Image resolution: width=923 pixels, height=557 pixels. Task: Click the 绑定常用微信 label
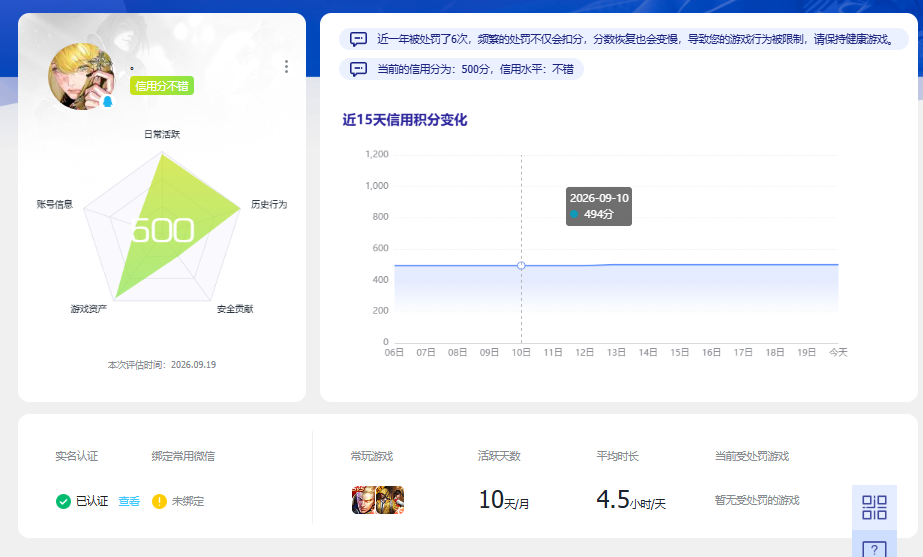(x=183, y=456)
